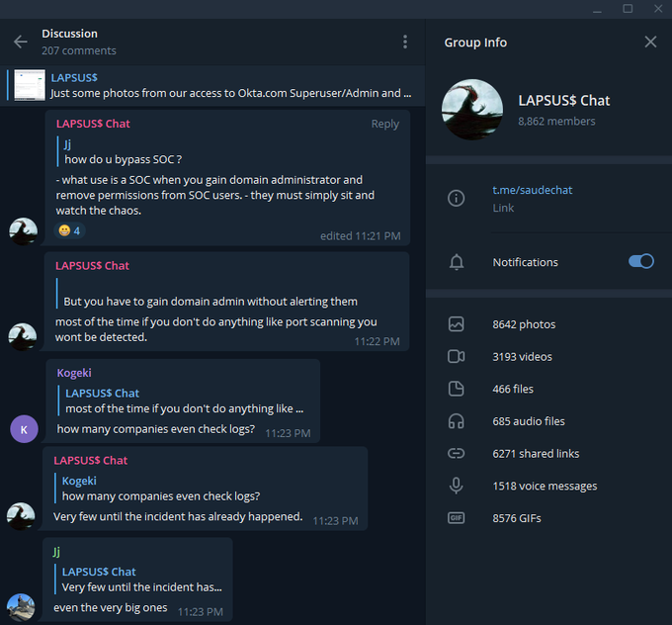Click the info icon beside t.me/saudechat
672x625 pixels.
click(456, 198)
